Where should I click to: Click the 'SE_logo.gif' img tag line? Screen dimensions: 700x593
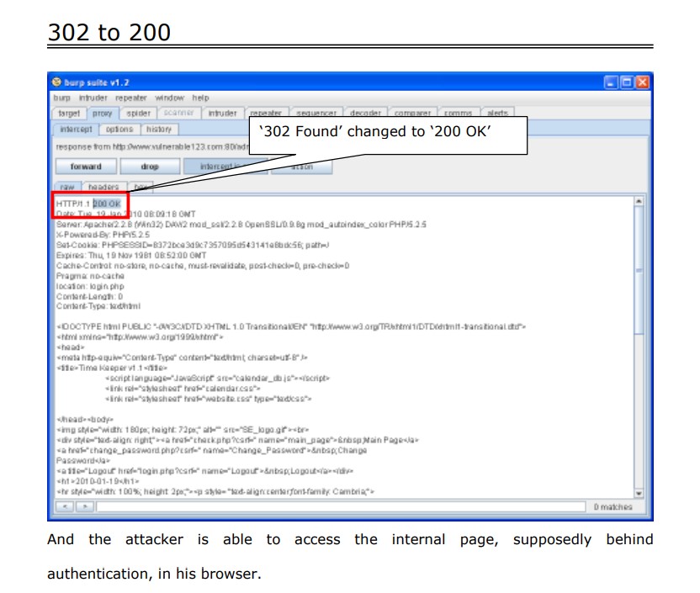tap(183, 430)
